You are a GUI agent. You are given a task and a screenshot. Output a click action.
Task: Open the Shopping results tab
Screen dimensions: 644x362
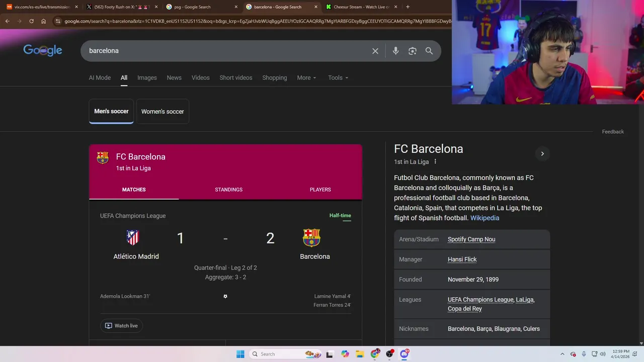coord(275,78)
